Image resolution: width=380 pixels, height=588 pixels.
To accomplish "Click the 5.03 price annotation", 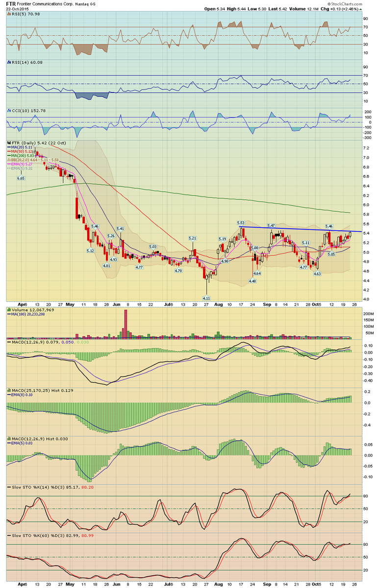I will 153,246.
